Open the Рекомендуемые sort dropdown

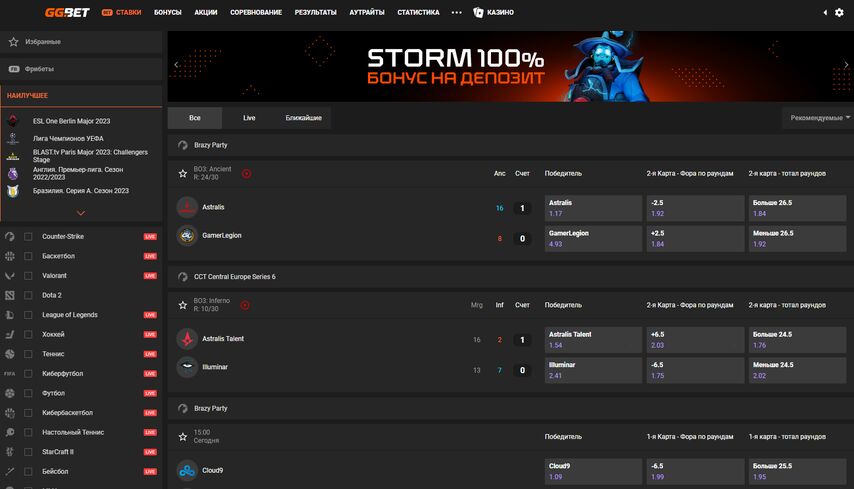(x=818, y=118)
